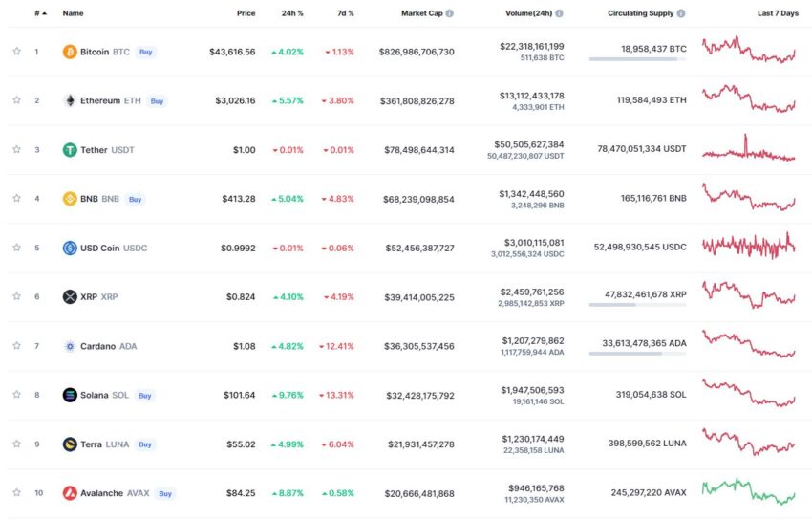Click the Bitcoin logo icon
The width and height of the screenshot is (812, 520).
pos(70,52)
